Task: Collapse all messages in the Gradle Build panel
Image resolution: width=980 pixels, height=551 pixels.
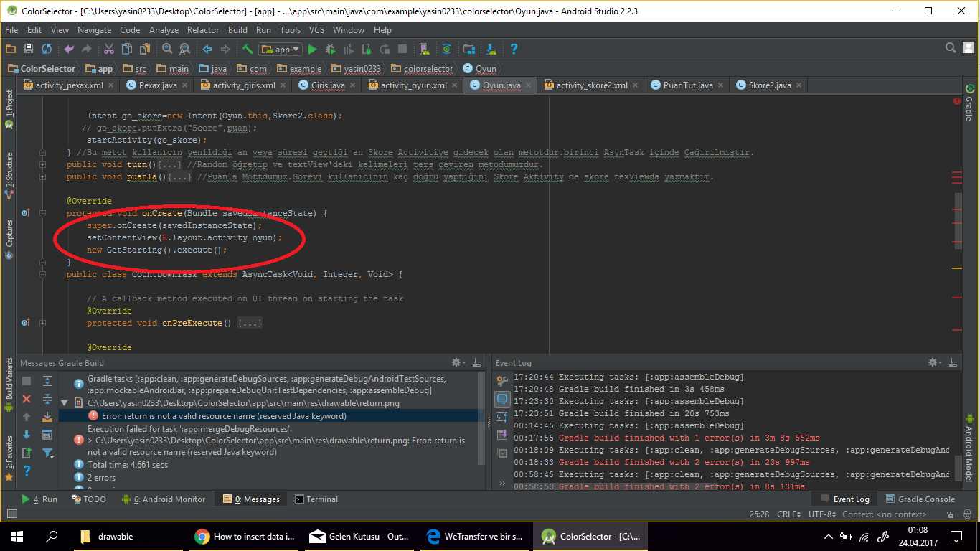Action: pos(47,399)
